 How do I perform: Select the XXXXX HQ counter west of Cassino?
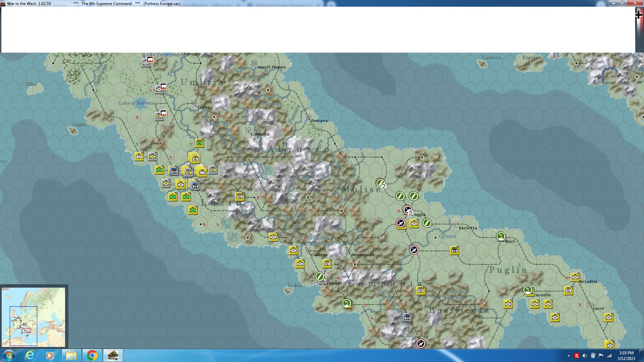point(239,197)
